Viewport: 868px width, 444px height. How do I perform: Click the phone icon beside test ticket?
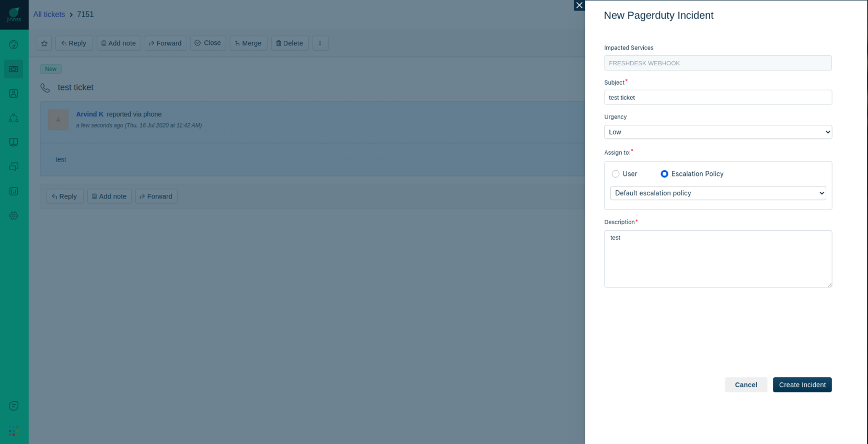point(45,88)
